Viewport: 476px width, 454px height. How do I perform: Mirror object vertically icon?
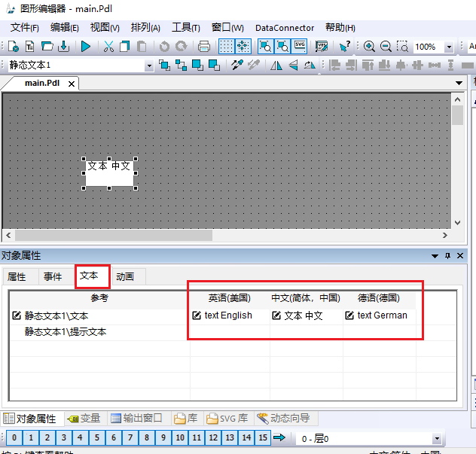coord(293,65)
